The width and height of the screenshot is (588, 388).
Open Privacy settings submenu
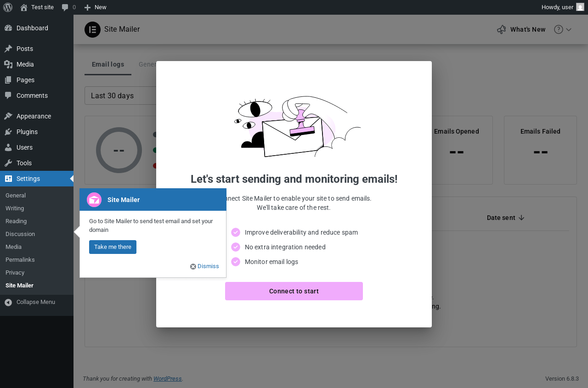click(15, 273)
